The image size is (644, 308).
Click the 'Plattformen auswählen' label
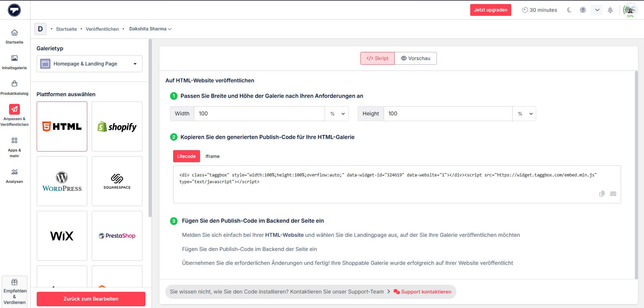(x=66, y=94)
